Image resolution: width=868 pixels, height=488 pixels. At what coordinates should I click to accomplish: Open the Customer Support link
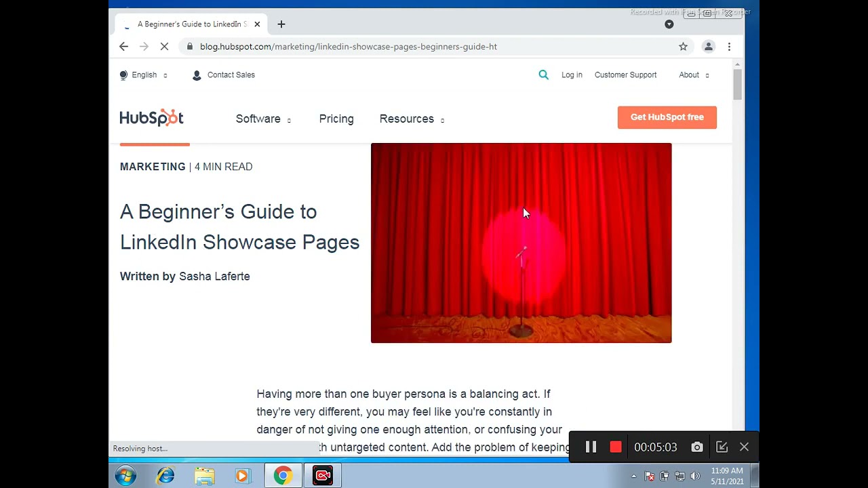click(x=625, y=75)
